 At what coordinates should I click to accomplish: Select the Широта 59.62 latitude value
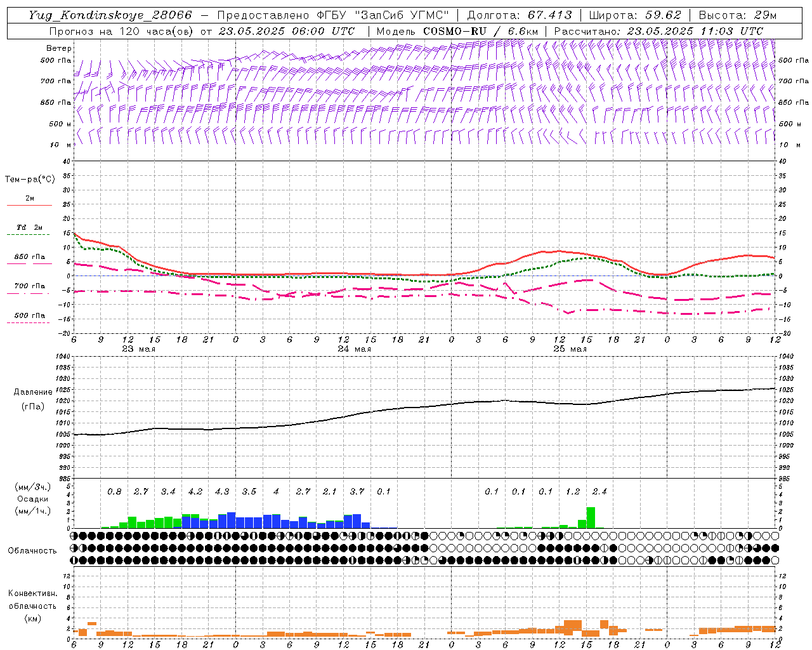(635, 15)
